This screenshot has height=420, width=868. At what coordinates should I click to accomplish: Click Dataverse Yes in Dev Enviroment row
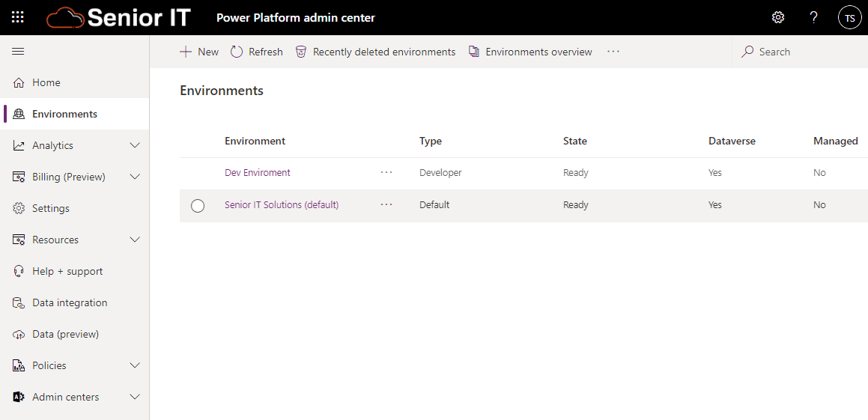[715, 173]
